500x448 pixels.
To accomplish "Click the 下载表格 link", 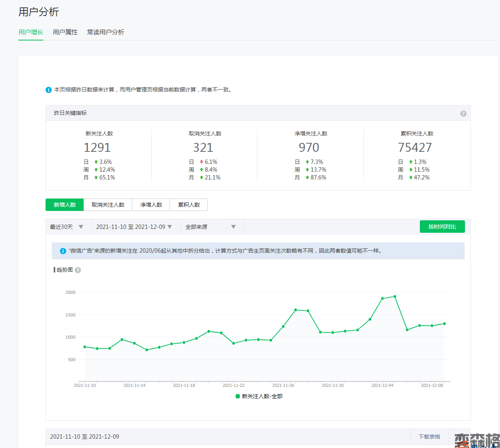I will [429, 437].
